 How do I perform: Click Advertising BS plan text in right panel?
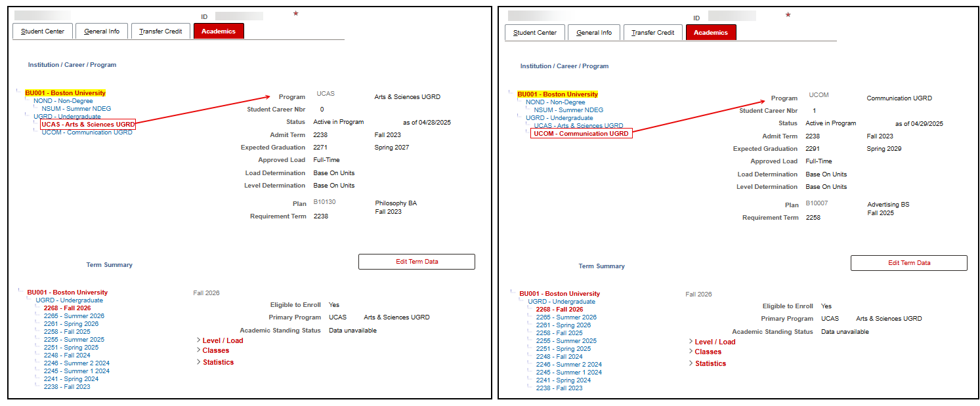tap(888, 205)
